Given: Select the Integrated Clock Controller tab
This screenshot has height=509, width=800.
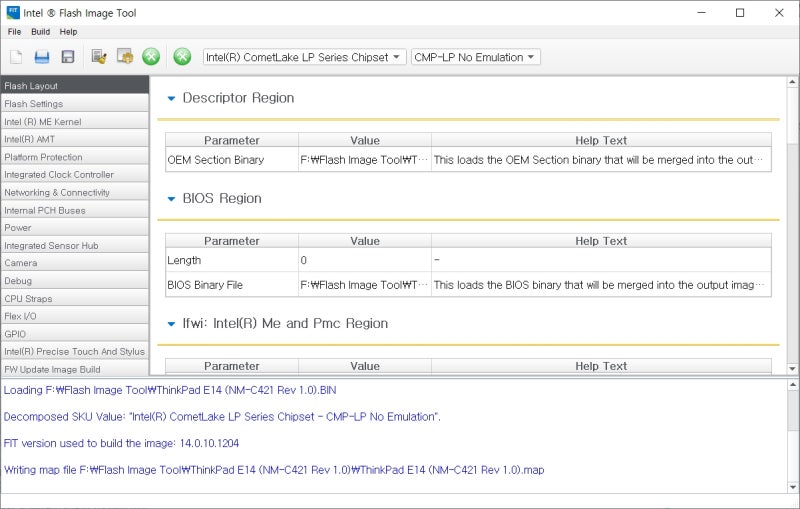Looking at the screenshot, I should (x=74, y=174).
